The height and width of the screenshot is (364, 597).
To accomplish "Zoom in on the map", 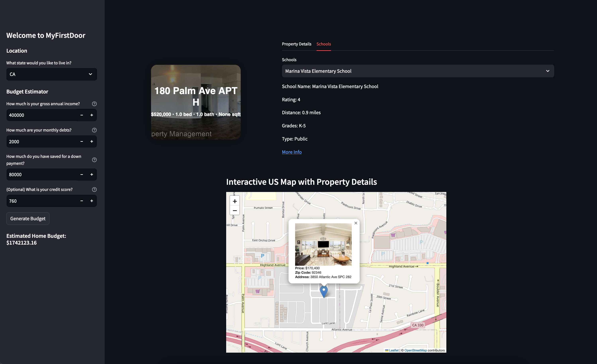I will click(235, 201).
